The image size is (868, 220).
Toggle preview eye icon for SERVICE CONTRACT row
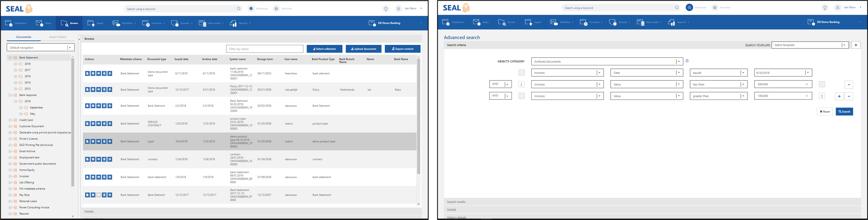[x=98, y=123]
